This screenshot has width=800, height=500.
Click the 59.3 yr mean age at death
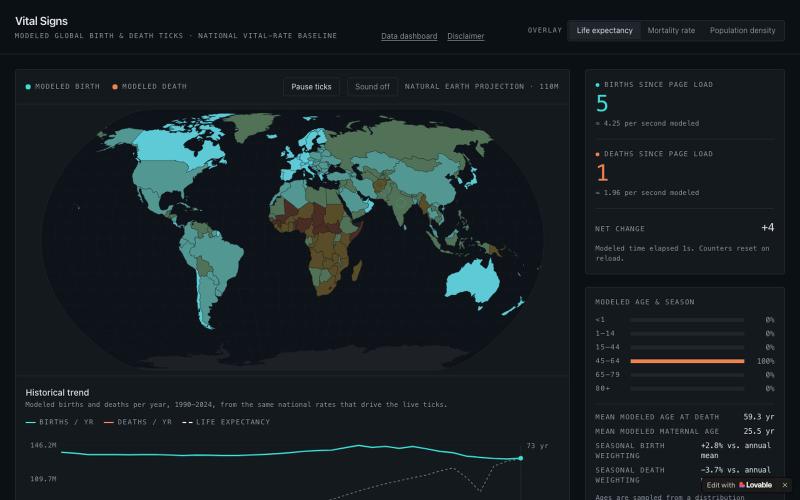click(x=759, y=417)
